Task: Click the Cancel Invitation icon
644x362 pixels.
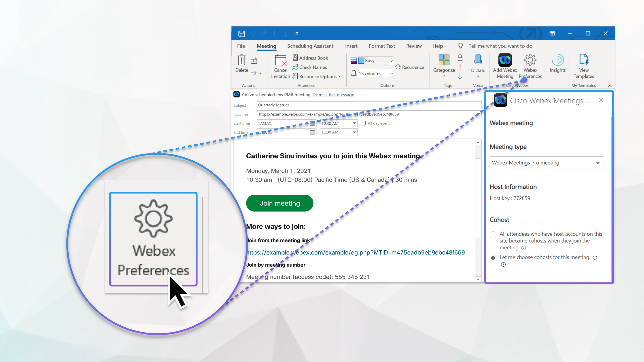Action: click(280, 66)
